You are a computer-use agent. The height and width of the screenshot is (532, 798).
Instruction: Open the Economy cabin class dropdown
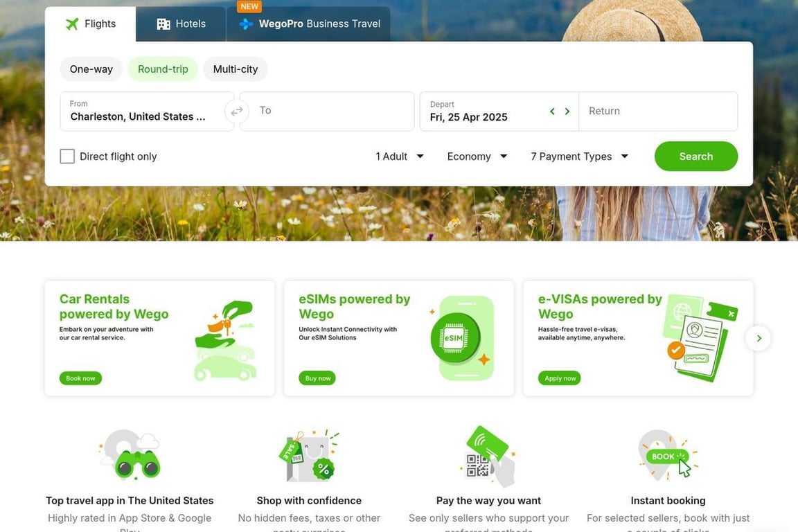477,157
